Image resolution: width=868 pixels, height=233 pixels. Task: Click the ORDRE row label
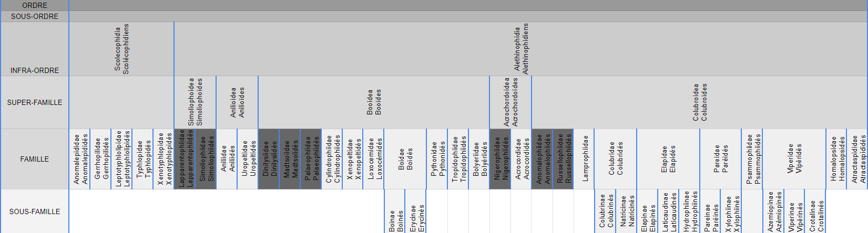click(x=34, y=5)
